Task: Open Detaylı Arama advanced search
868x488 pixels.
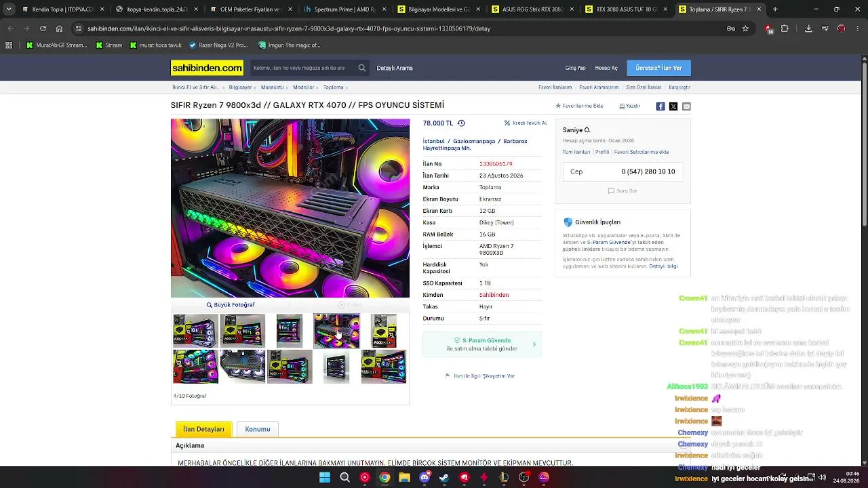Action: 395,68
